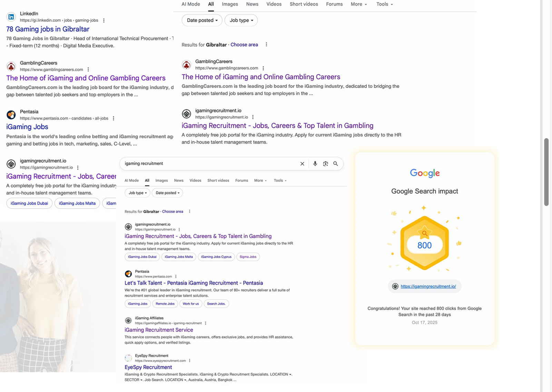This screenshot has width=552, height=392.
Task: Click the magnifier search submit icon
Action: [x=335, y=164]
